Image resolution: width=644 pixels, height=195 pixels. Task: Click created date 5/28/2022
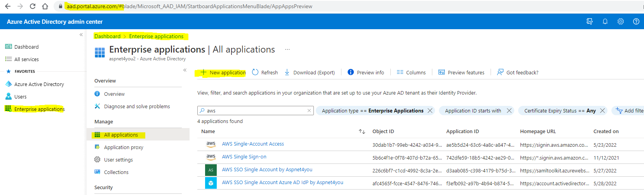605,183
